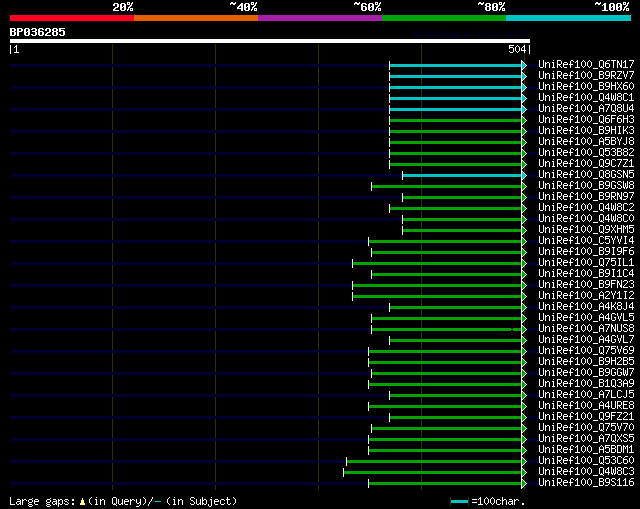Screen dimensions: 640x509
Task: Select the UniRef100_A4K8J4 label
Action: pyautogui.click(x=586, y=307)
